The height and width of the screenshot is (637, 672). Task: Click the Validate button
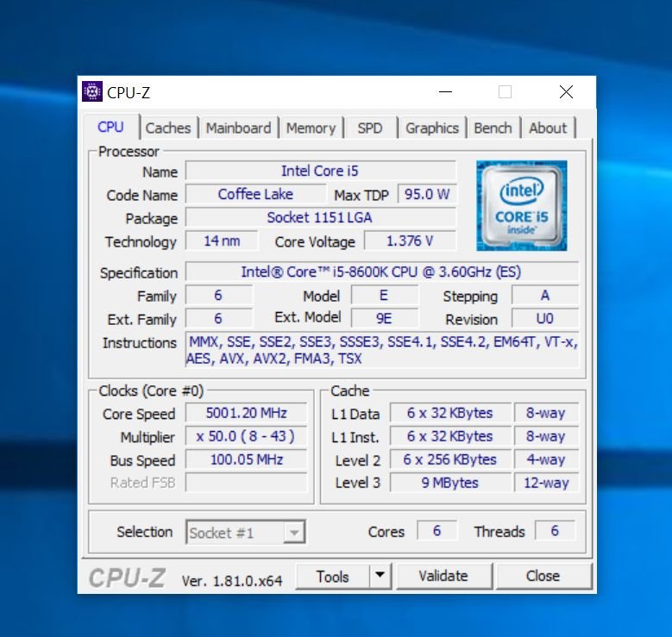click(x=443, y=576)
